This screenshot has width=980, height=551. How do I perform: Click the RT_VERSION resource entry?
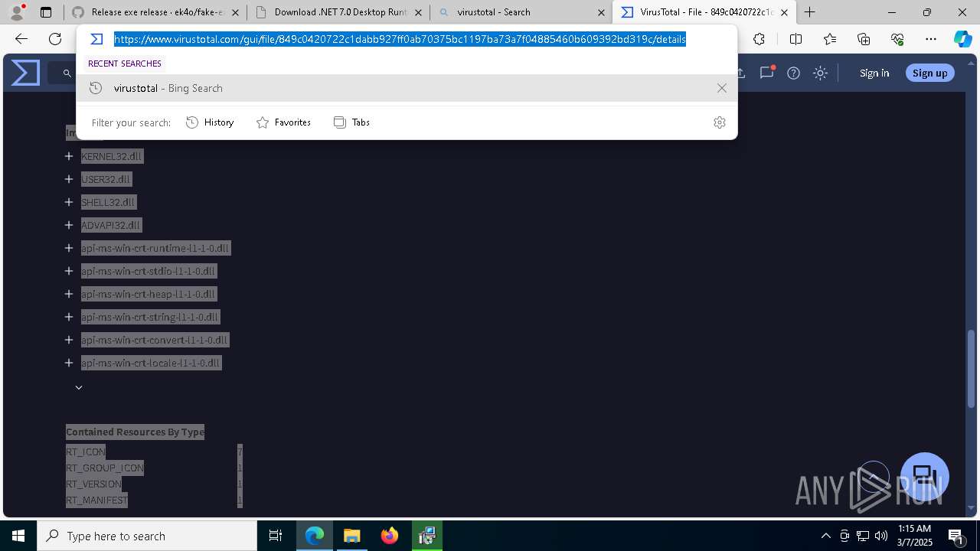[93, 484]
